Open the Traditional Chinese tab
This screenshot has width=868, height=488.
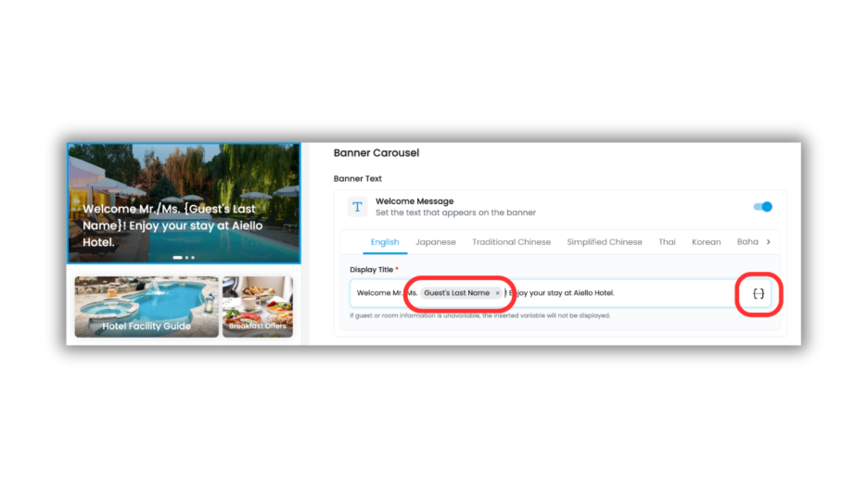pyautogui.click(x=512, y=242)
